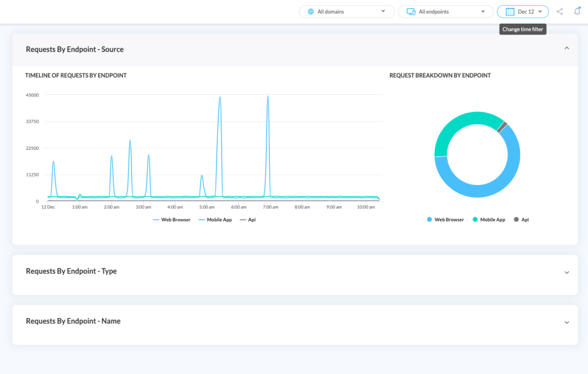Collapse the Requests By Endpoint - Source section
Image resolution: width=588 pixels, height=374 pixels.
point(566,49)
